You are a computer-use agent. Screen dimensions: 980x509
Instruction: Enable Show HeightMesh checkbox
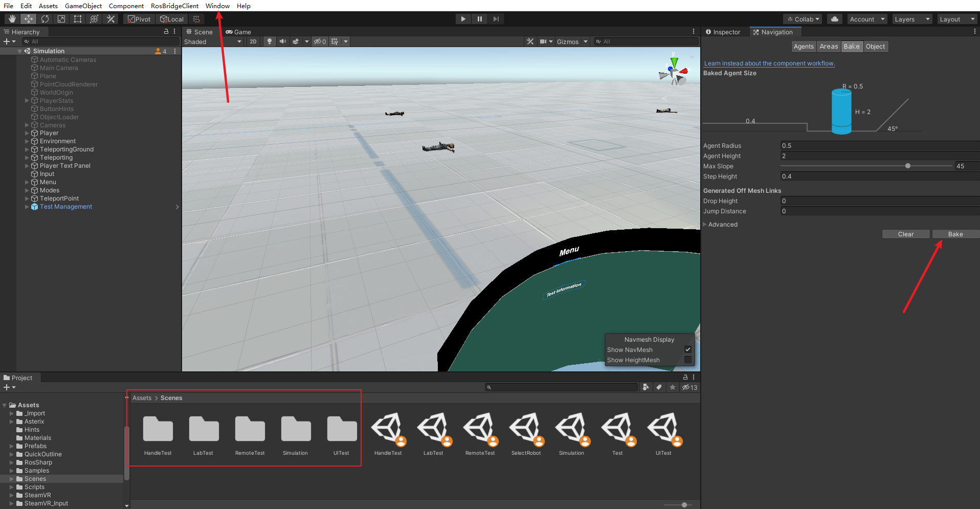(688, 360)
